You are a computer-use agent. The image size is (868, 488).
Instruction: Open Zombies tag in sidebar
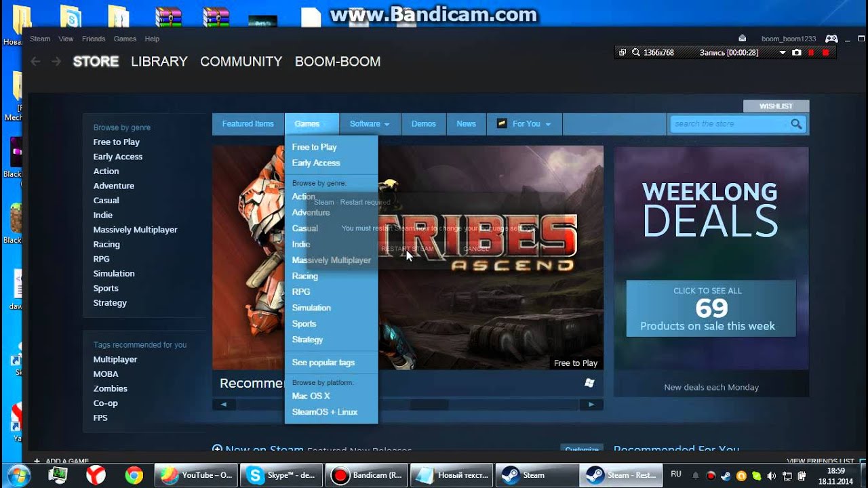pyautogui.click(x=111, y=388)
